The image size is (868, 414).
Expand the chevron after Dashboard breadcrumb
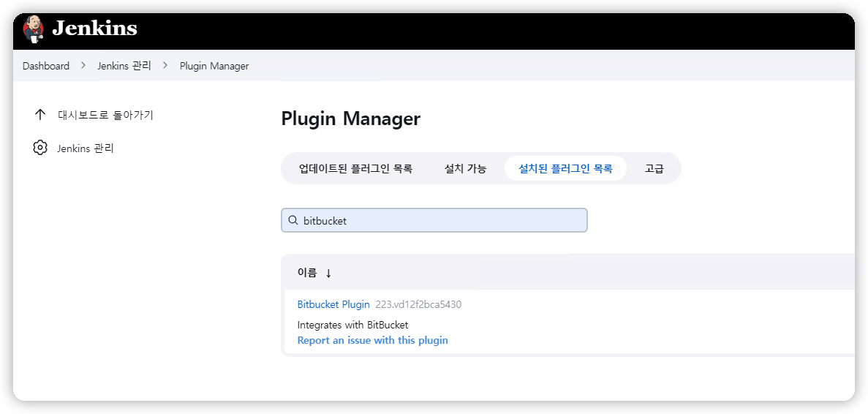[83, 65]
